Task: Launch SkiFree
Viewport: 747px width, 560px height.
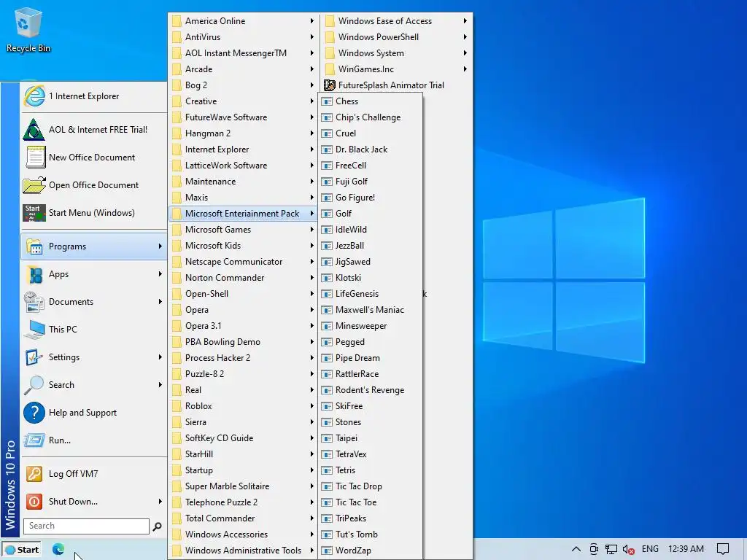Action: [x=371, y=406]
